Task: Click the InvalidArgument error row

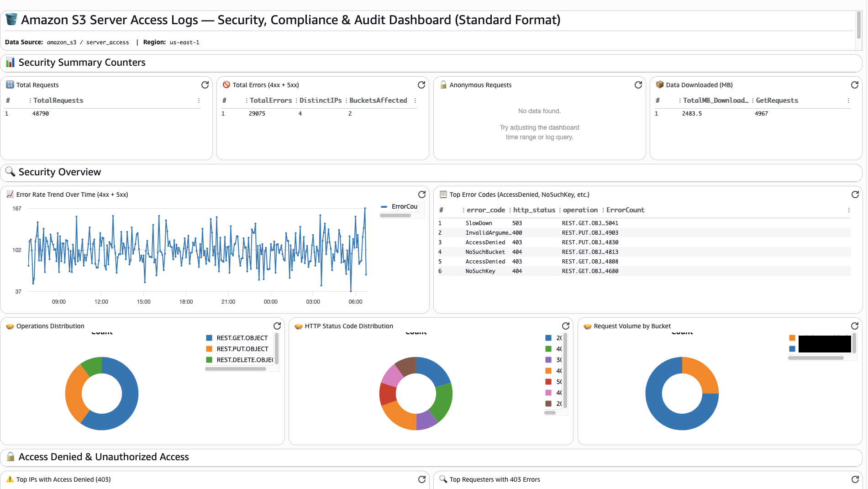Action: pyautogui.click(x=644, y=233)
